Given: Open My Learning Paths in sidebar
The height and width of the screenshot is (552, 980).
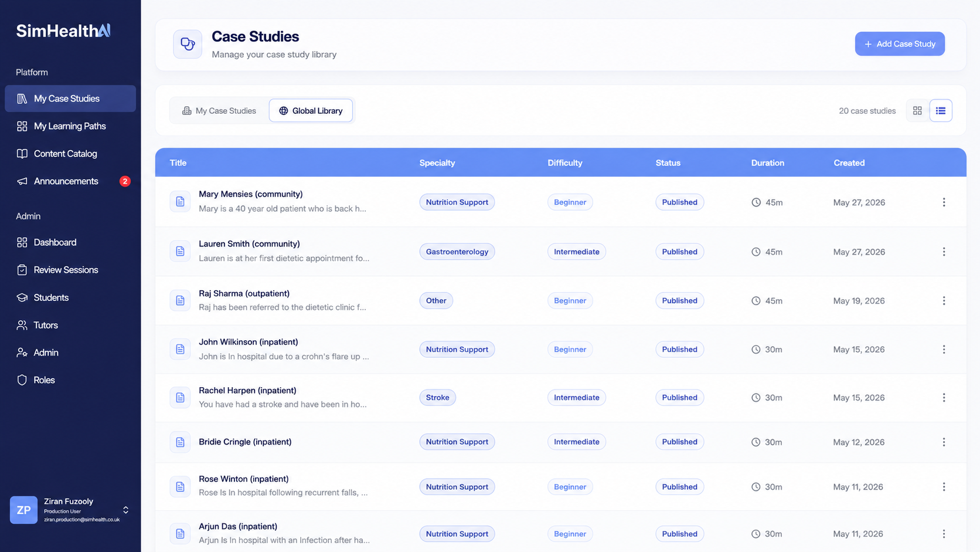Looking at the screenshot, I should tap(70, 126).
